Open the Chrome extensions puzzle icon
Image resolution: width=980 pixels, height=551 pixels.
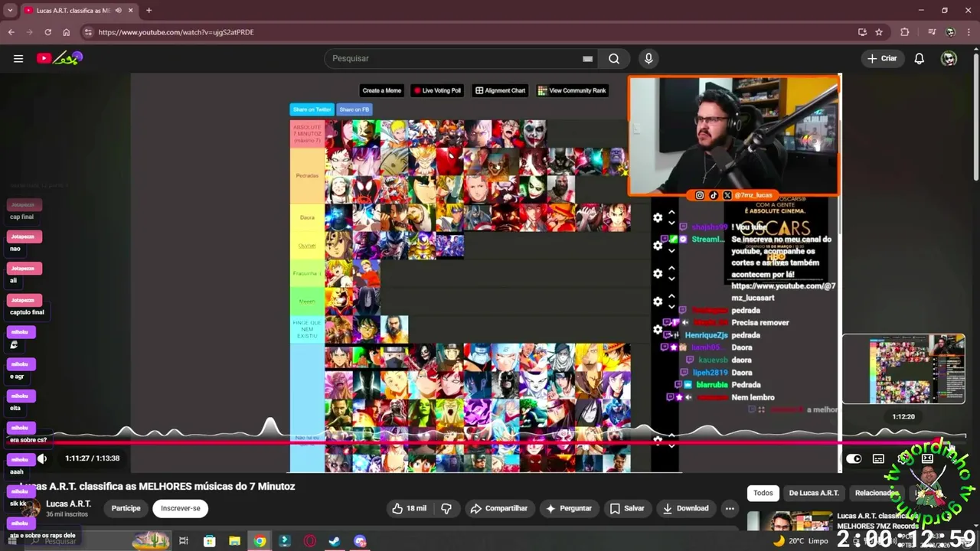pos(905,32)
